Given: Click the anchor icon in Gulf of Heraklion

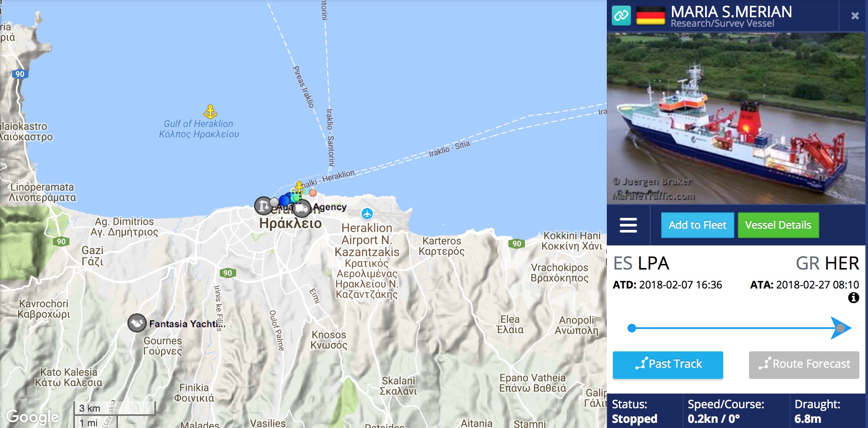Looking at the screenshot, I should 210,112.
